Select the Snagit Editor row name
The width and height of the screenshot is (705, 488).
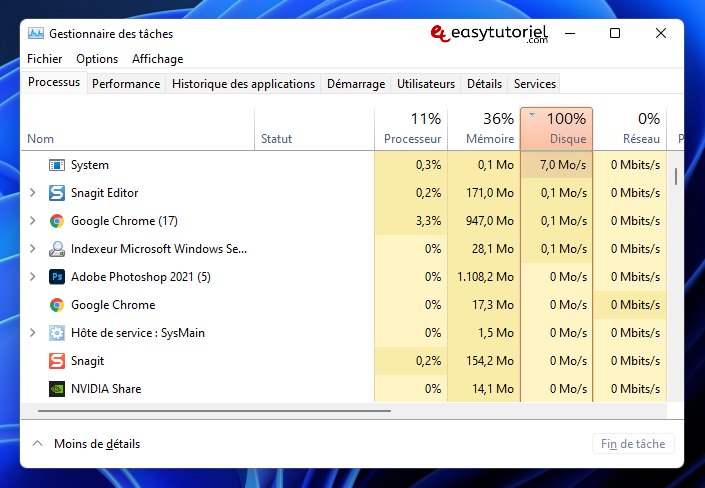pyautogui.click(x=104, y=193)
